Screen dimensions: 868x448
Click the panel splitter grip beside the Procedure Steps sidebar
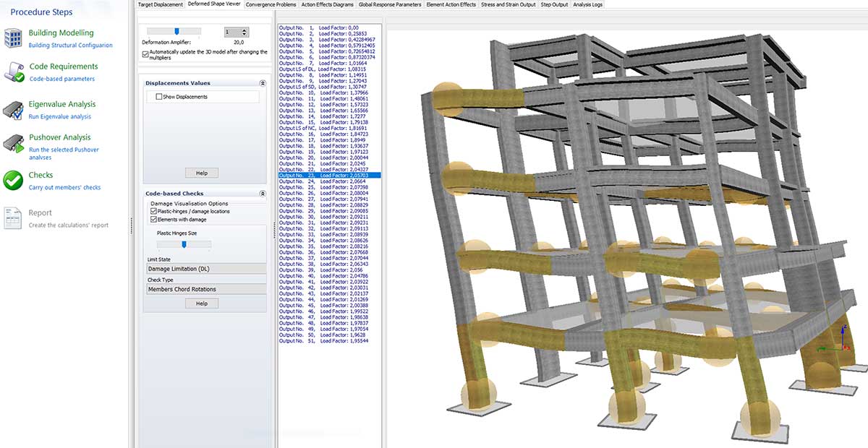click(131, 225)
